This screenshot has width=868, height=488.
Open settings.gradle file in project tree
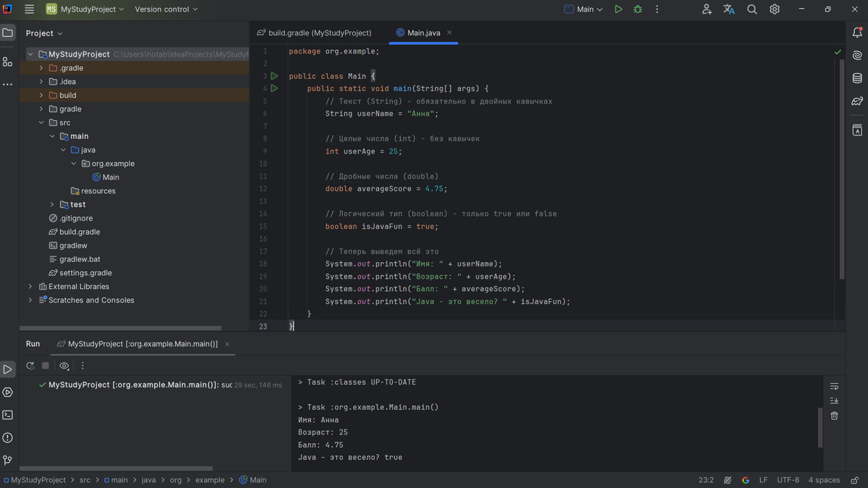click(85, 273)
